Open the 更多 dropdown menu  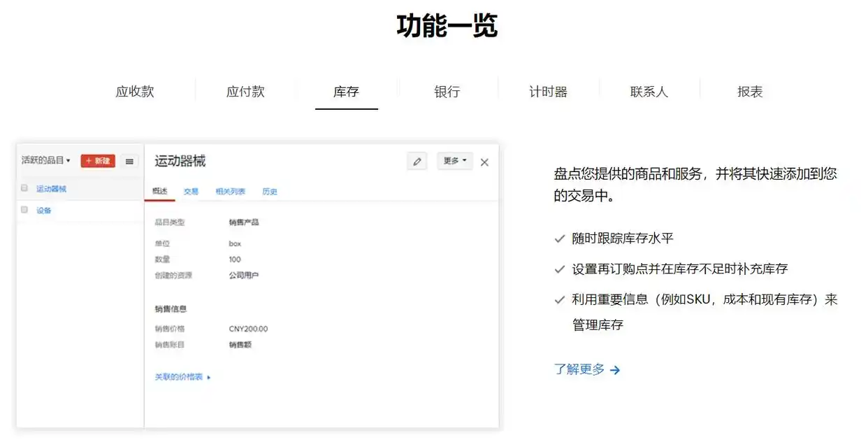454,161
